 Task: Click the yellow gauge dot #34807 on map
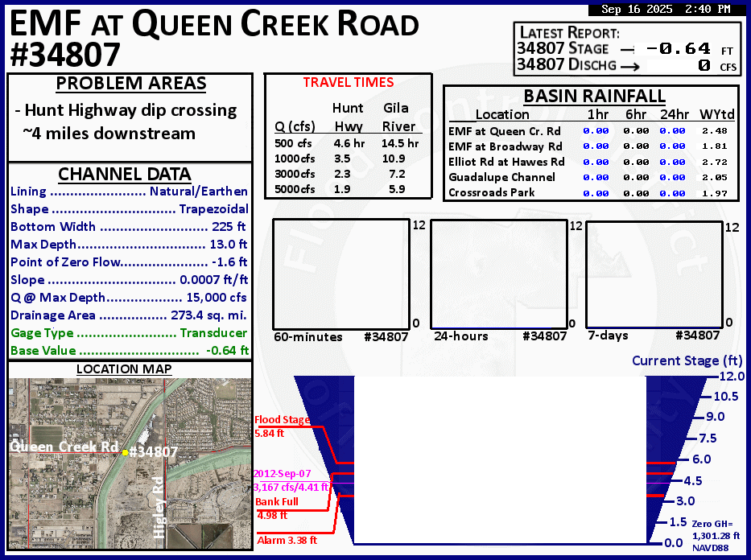(x=125, y=452)
